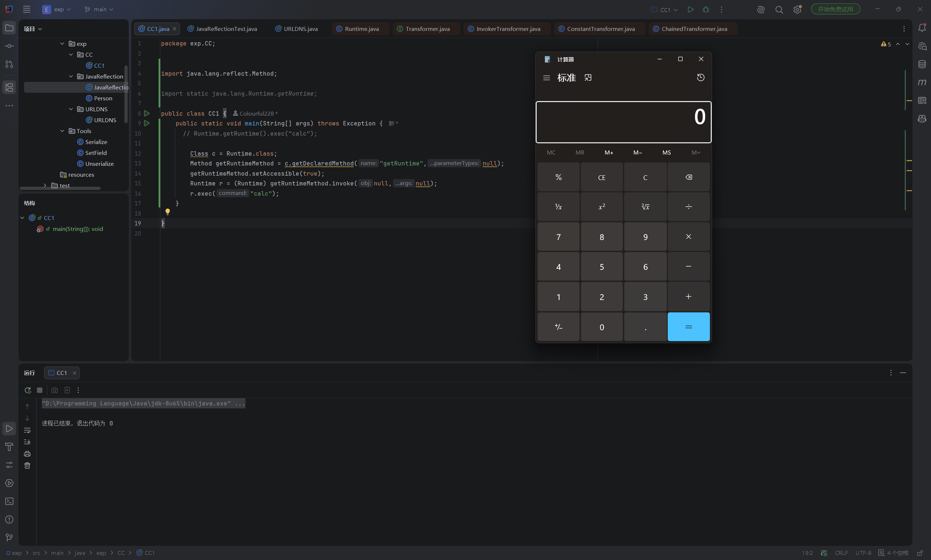Open the Notifications bell icon
Viewport: 931px width, 560px height.
[x=922, y=28]
